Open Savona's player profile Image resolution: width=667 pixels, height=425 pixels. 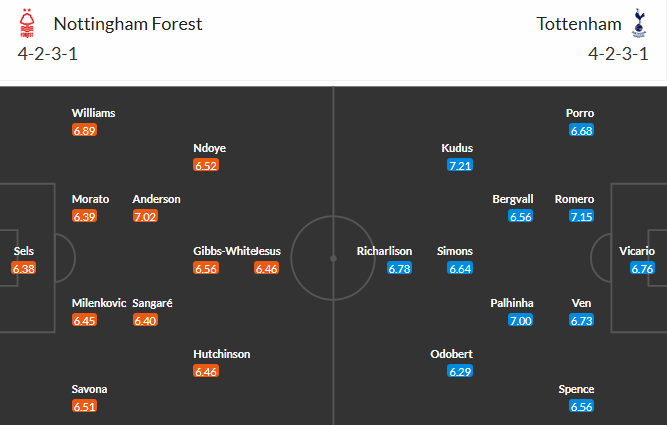(x=89, y=389)
